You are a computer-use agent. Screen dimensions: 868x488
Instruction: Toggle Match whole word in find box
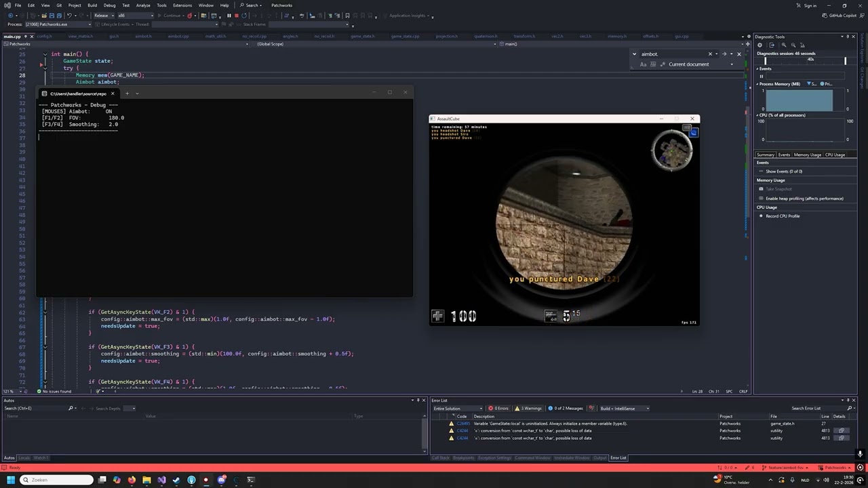[653, 64]
